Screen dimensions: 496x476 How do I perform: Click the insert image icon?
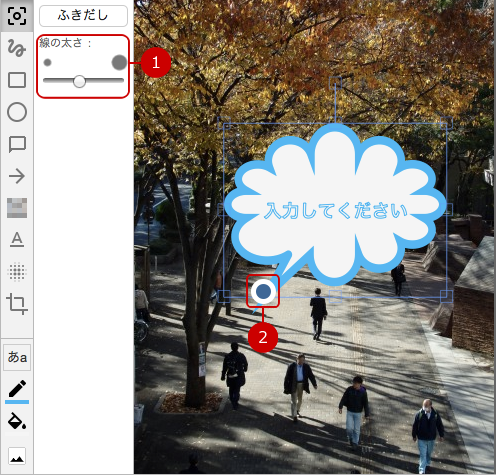tap(17, 456)
